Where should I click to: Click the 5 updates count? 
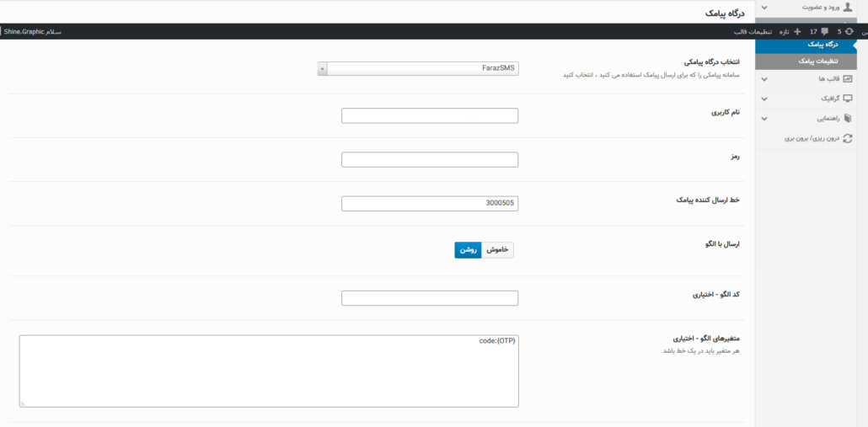pos(839,31)
